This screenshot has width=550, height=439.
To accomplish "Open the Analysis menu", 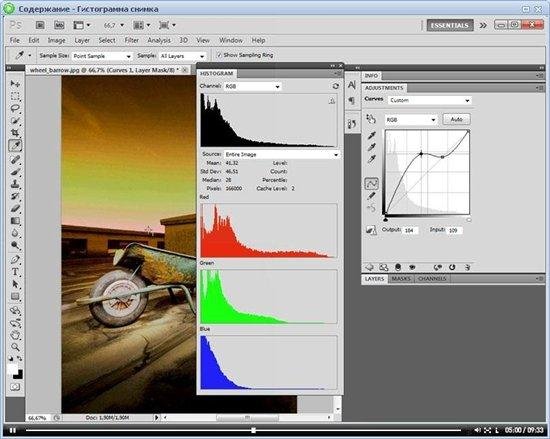I will (159, 40).
